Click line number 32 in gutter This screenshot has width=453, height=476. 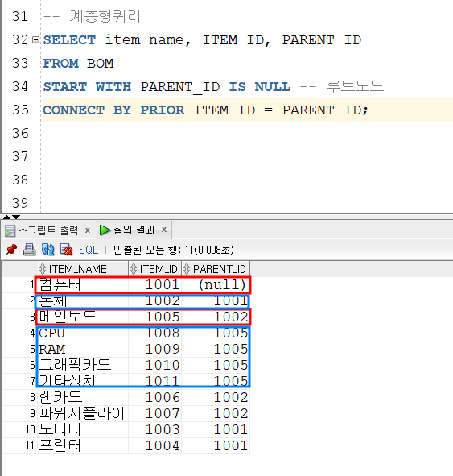20,39
